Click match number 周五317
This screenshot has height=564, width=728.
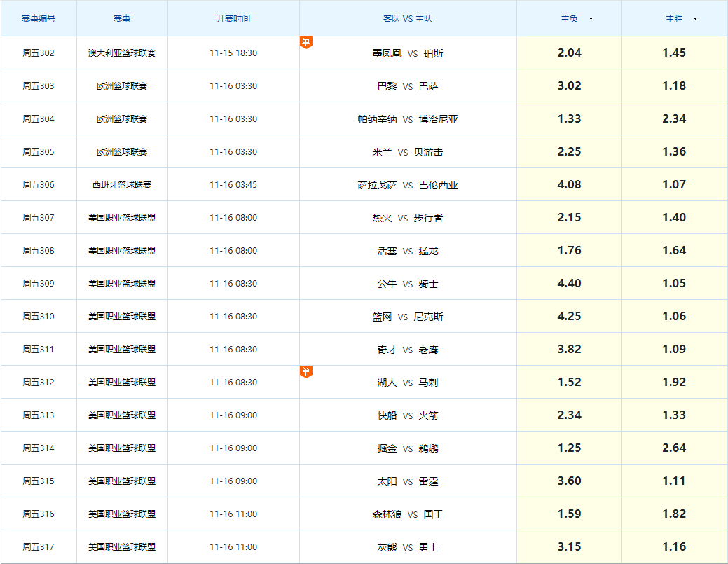(x=39, y=547)
